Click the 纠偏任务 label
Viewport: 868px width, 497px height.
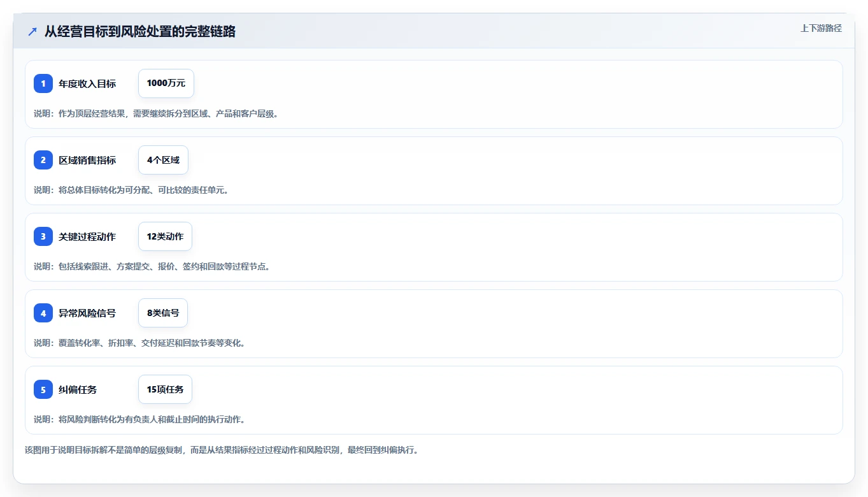coord(78,389)
